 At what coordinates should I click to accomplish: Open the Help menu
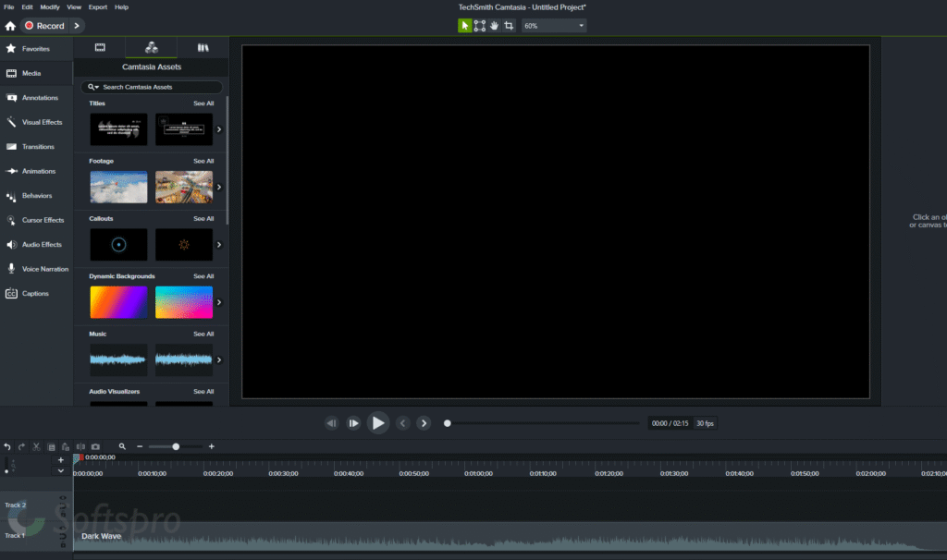tap(121, 7)
